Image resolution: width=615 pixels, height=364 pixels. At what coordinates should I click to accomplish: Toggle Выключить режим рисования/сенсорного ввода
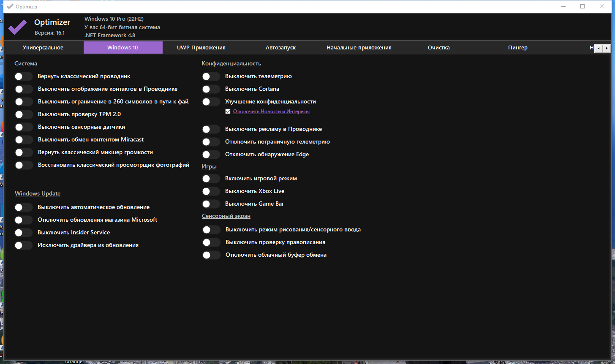211,230
